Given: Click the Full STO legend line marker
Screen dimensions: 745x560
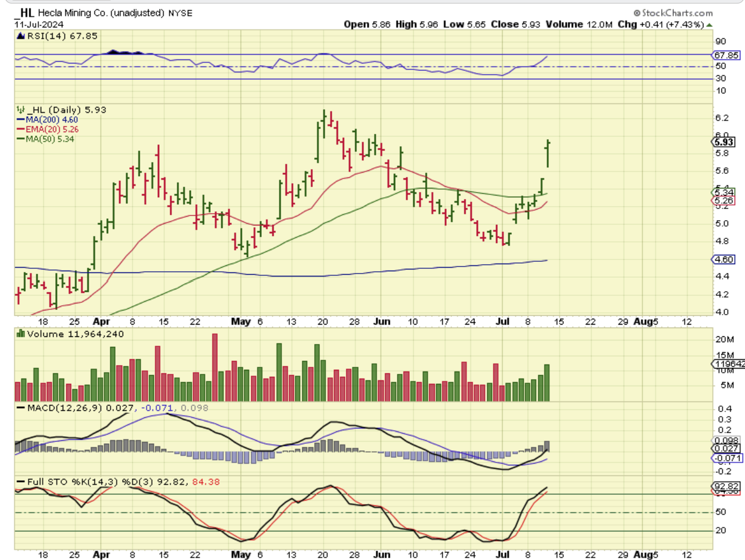Looking at the screenshot, I should click(x=21, y=482).
